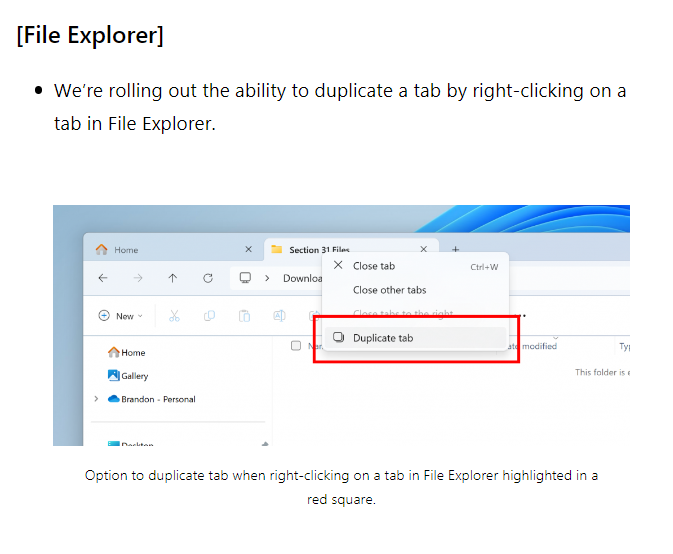Image resolution: width=673 pixels, height=554 pixels.
Task: Close the Section 31 Files tab
Action: [x=424, y=249]
